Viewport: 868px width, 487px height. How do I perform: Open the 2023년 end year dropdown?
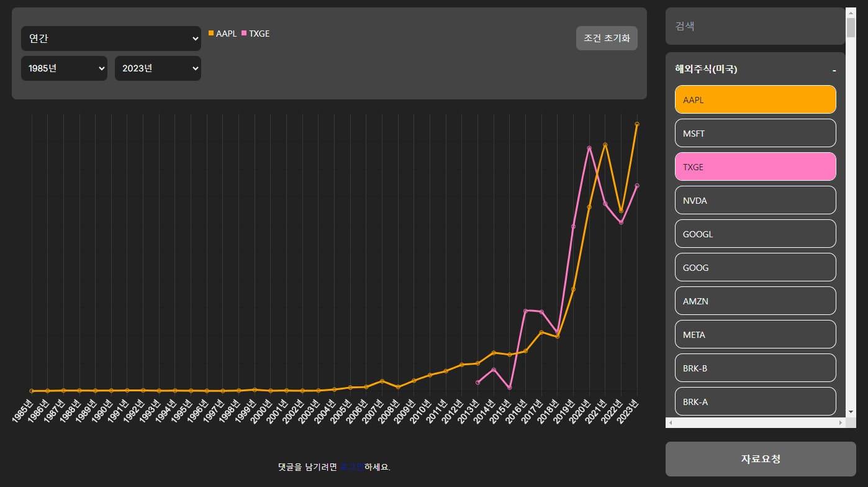coord(158,68)
